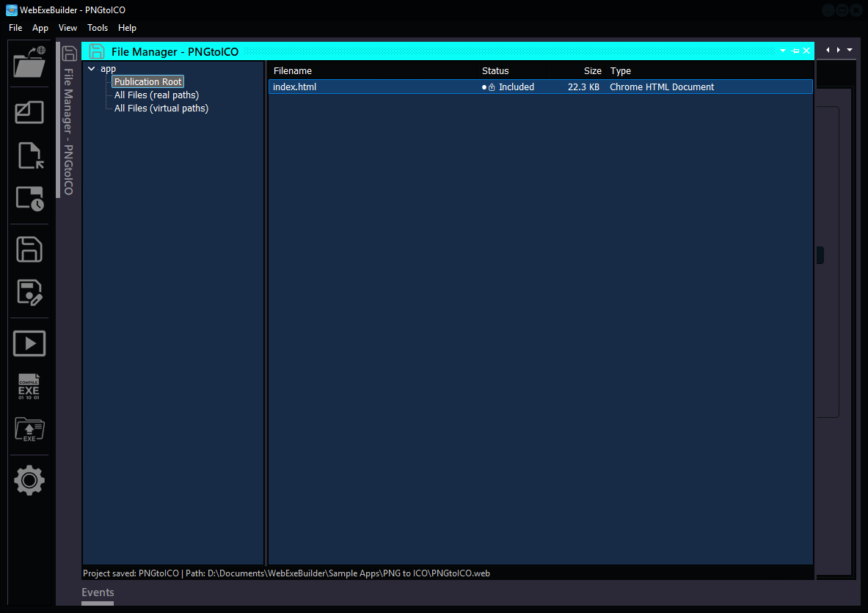Select Publication Root in the tree
The height and width of the screenshot is (613, 868).
[x=147, y=81]
